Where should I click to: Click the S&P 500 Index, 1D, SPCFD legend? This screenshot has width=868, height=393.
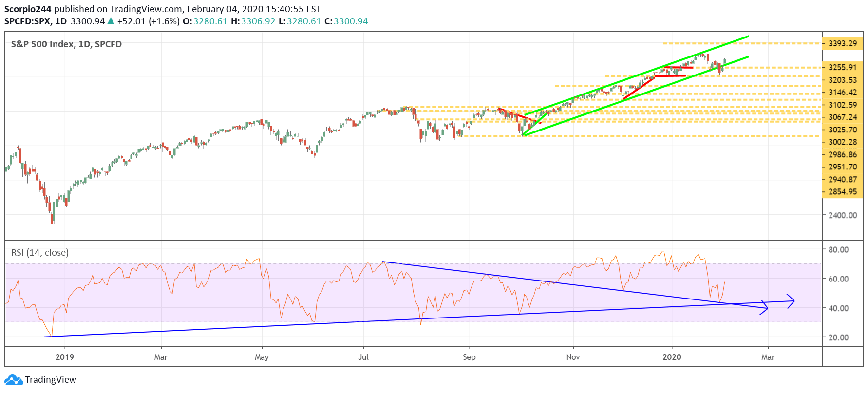(x=66, y=44)
